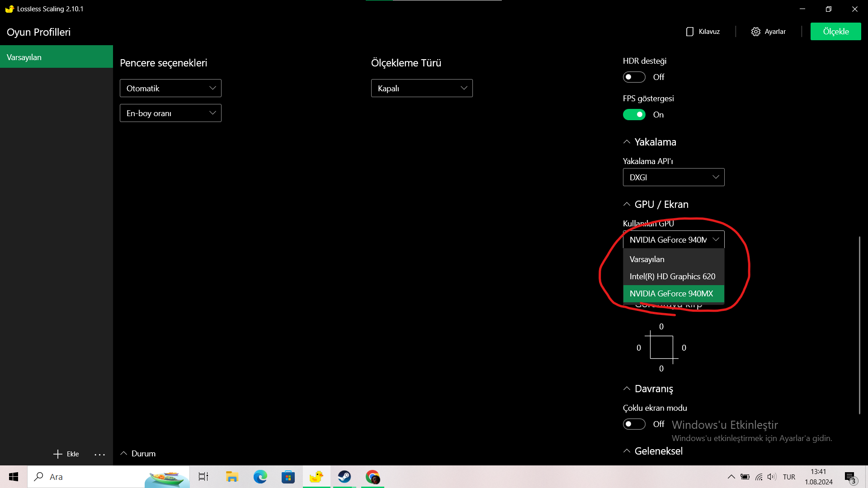Viewport: 868px width, 488px height.
Task: Open Steam from the taskbar
Action: pyautogui.click(x=344, y=477)
